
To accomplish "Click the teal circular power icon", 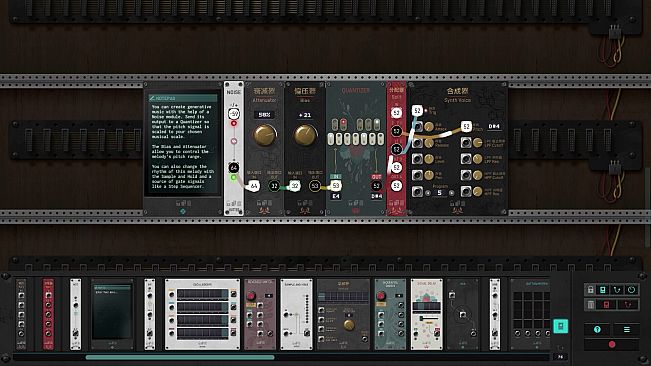I will point(631,290).
